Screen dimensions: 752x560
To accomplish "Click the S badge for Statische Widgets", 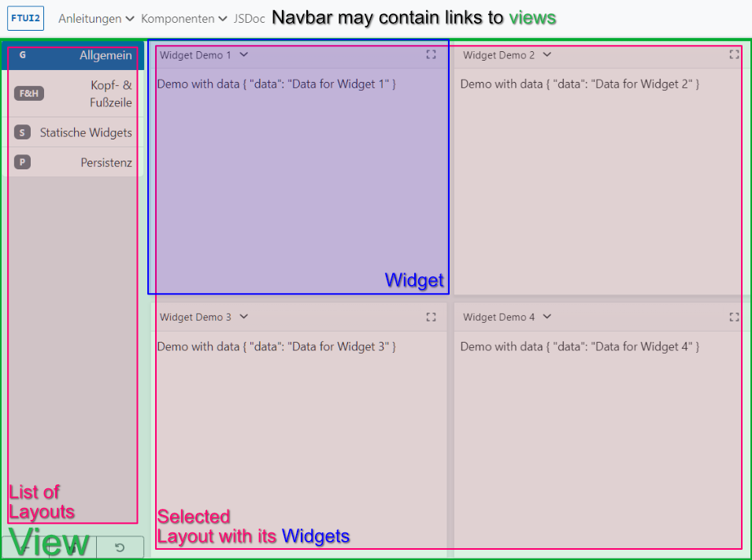I will (x=22, y=132).
